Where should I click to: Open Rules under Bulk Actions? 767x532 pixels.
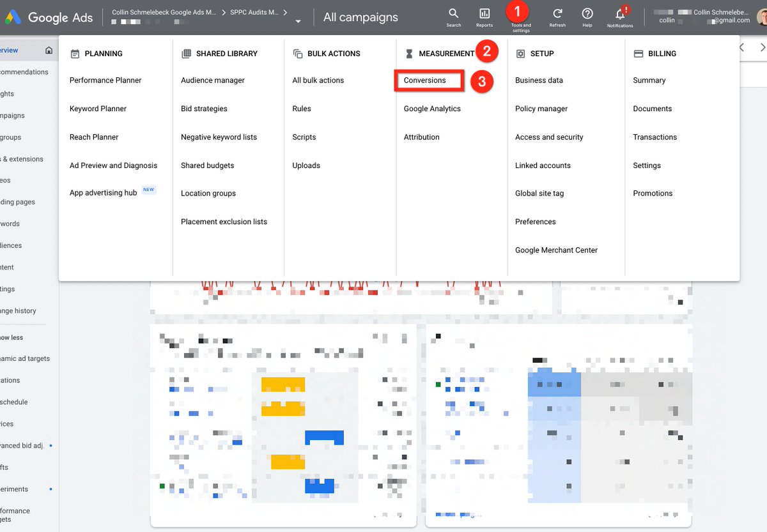(302, 109)
